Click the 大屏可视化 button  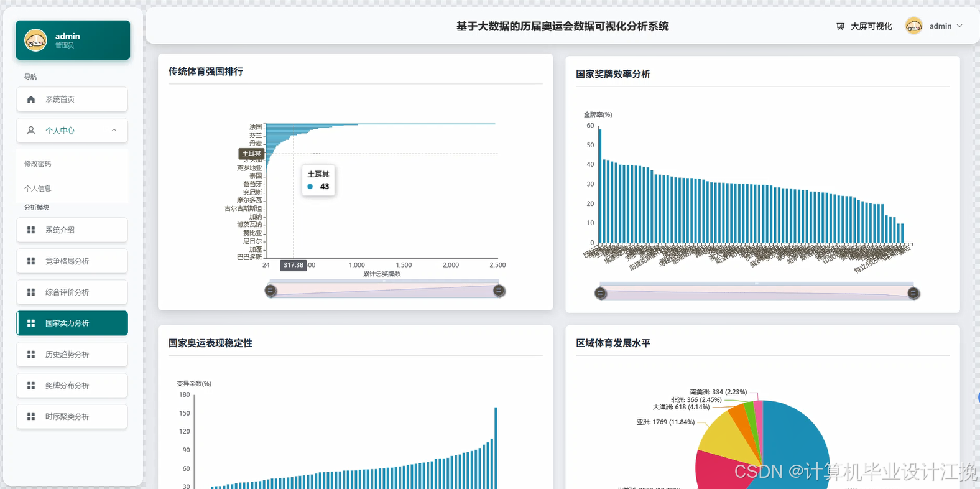pyautogui.click(x=864, y=26)
